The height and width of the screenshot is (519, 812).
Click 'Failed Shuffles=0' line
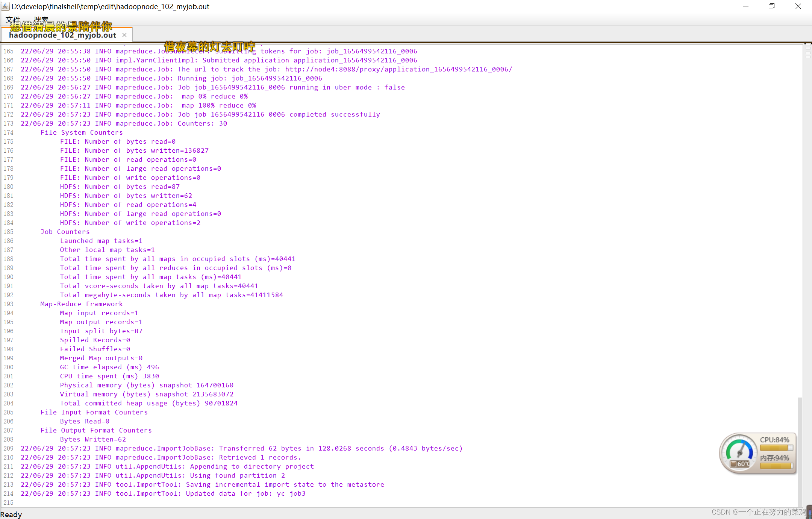point(95,349)
